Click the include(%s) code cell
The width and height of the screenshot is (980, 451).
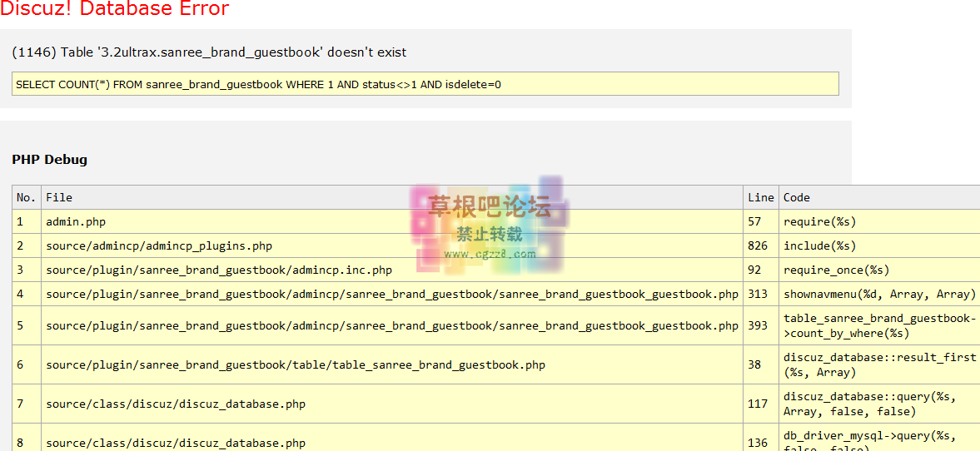(x=819, y=246)
